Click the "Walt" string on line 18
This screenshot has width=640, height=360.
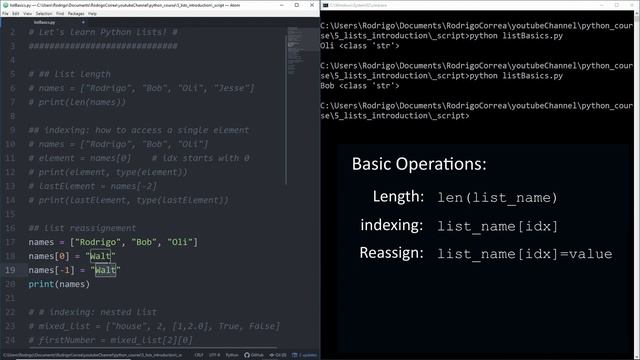pyautogui.click(x=100, y=256)
